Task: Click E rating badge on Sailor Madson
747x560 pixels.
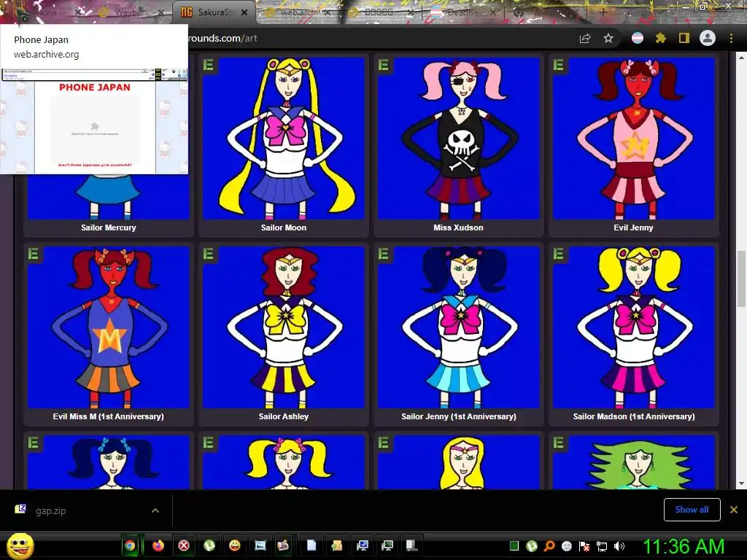Action: pyautogui.click(x=558, y=254)
